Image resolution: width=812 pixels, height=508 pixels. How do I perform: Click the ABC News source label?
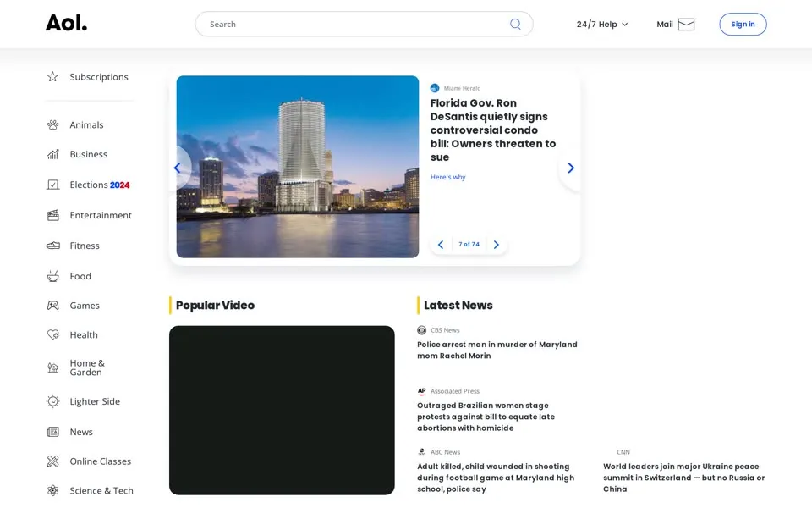click(446, 452)
